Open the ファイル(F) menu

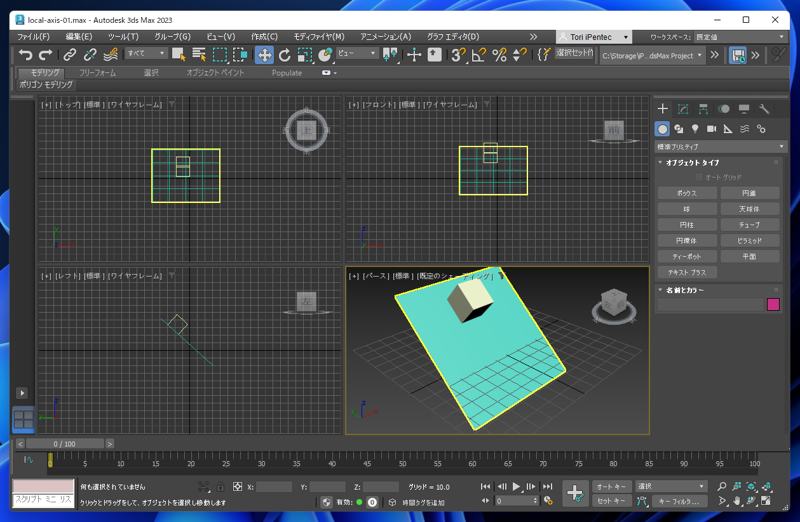tap(33, 37)
